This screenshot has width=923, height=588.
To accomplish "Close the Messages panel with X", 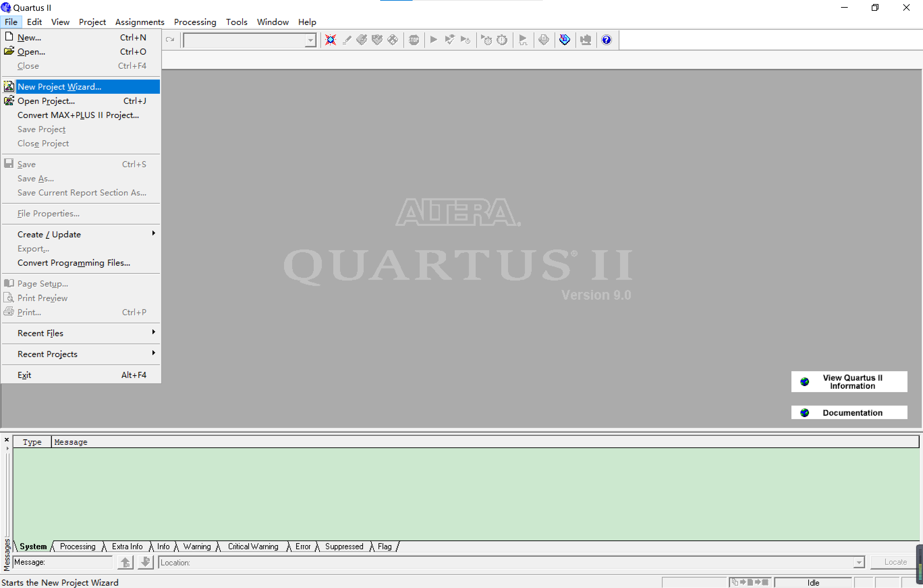I will 6,440.
